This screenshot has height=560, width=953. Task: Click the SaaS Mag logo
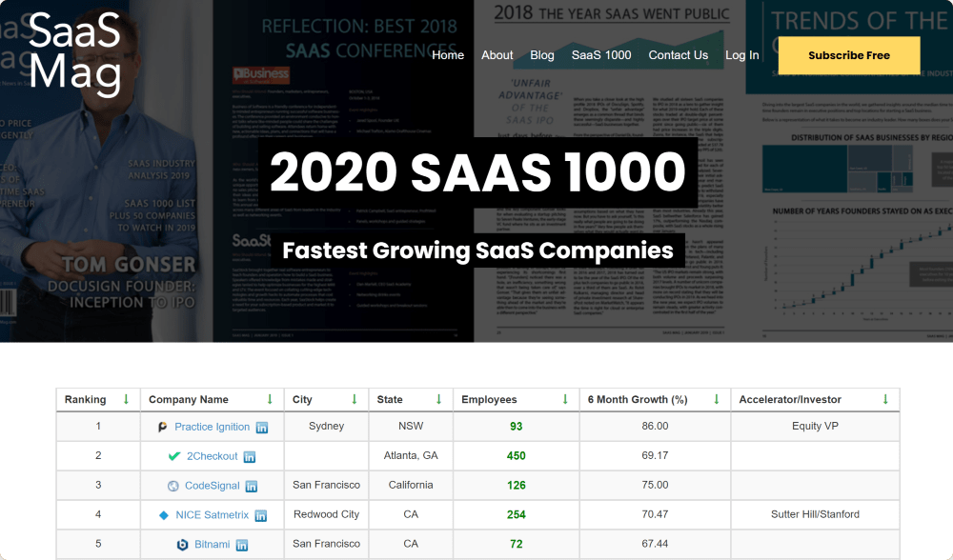74,54
